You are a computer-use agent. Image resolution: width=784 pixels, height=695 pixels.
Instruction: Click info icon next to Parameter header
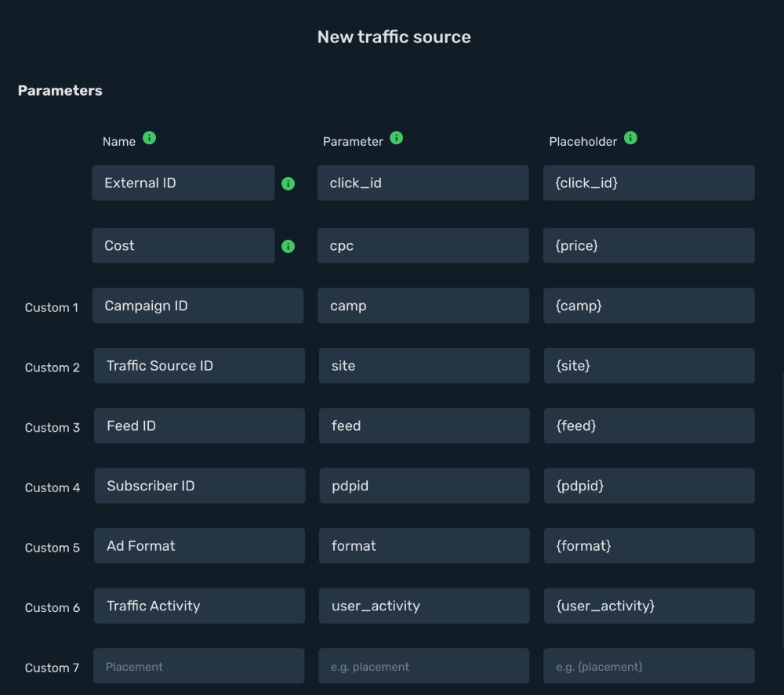397,138
